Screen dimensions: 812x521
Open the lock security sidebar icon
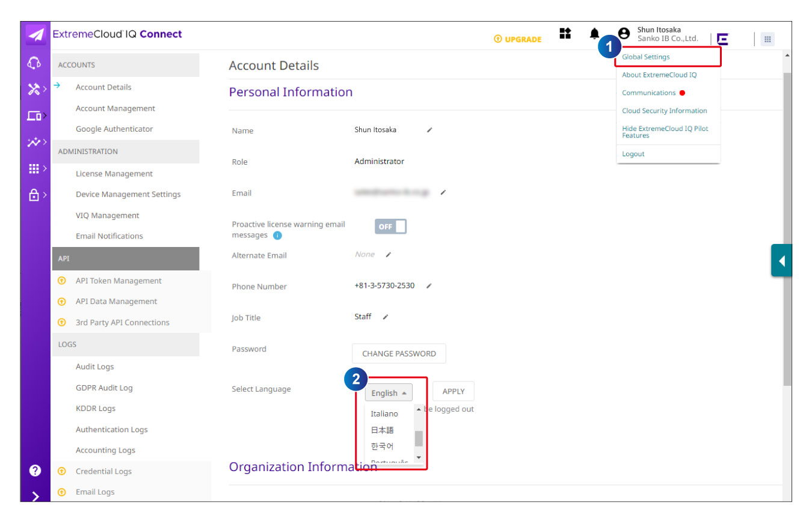34,195
